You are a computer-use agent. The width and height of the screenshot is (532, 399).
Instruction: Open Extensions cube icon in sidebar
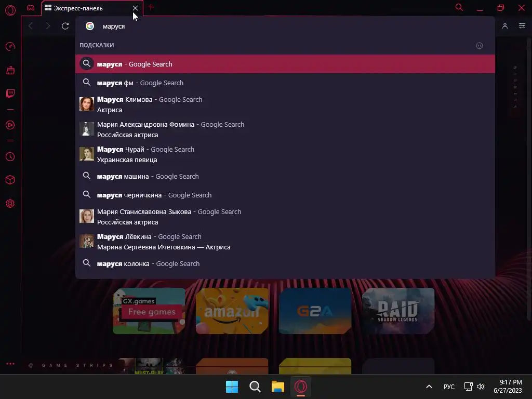click(x=10, y=180)
